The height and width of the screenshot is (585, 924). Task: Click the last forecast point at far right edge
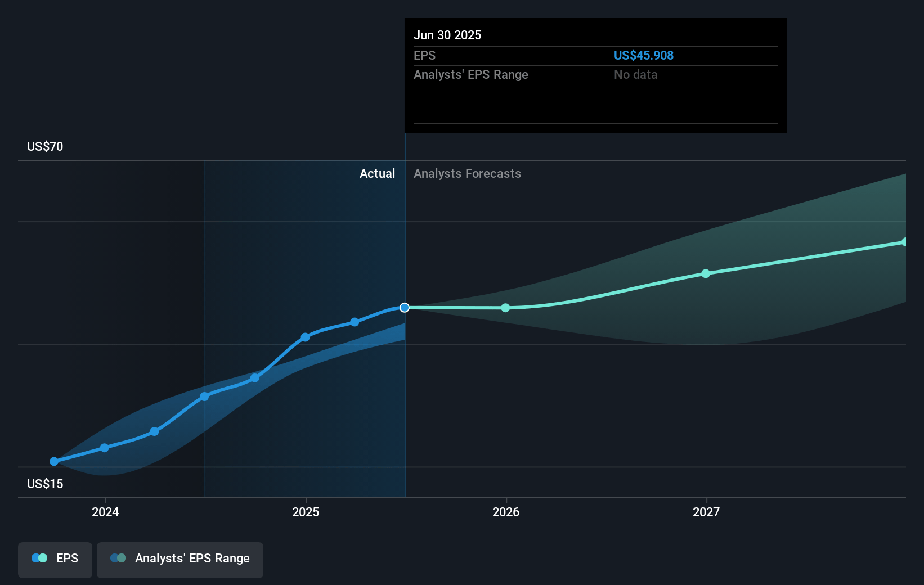pyautogui.click(x=904, y=242)
